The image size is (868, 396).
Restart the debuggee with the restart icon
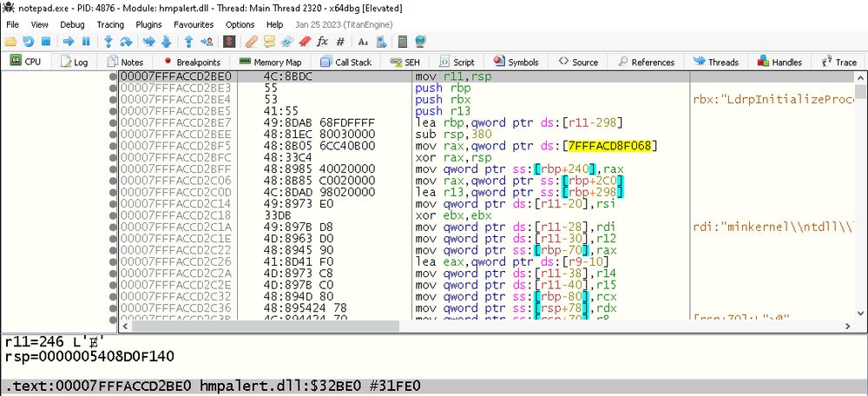[28, 42]
